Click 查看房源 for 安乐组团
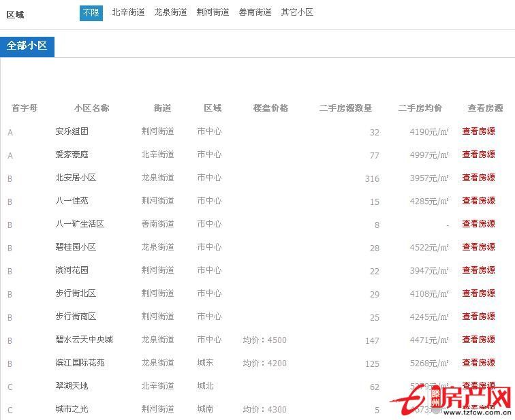 click(x=478, y=131)
